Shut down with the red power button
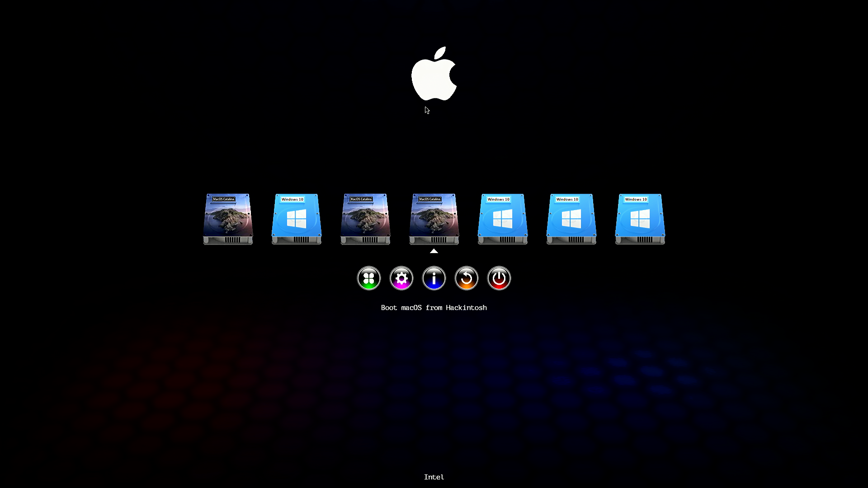This screenshot has height=488, width=868. 499,278
